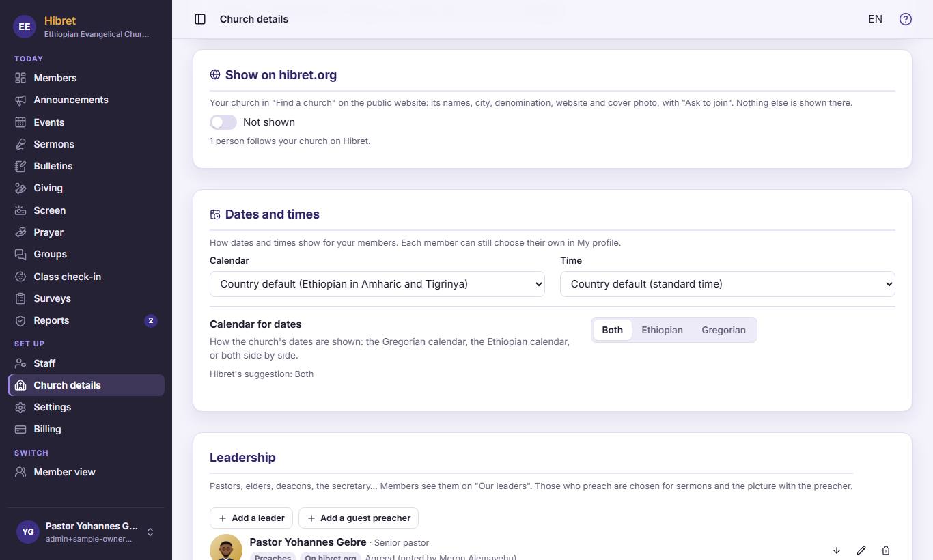Select Gregorian calendar option
The image size is (933, 560).
click(723, 330)
